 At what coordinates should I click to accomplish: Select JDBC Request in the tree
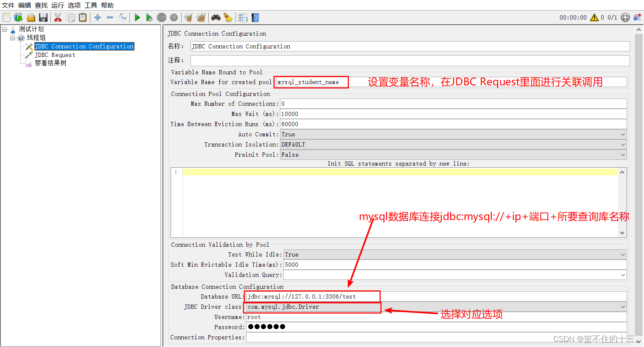(55, 55)
